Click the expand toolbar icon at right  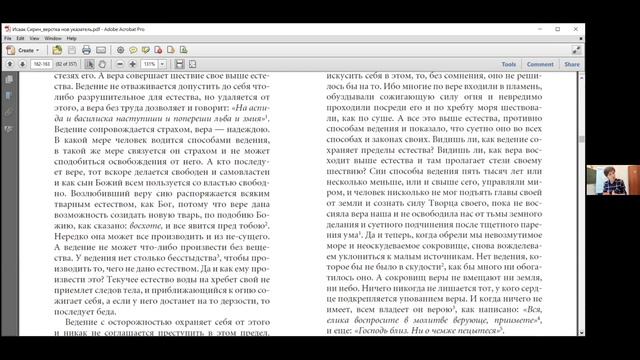pyautogui.click(x=576, y=50)
